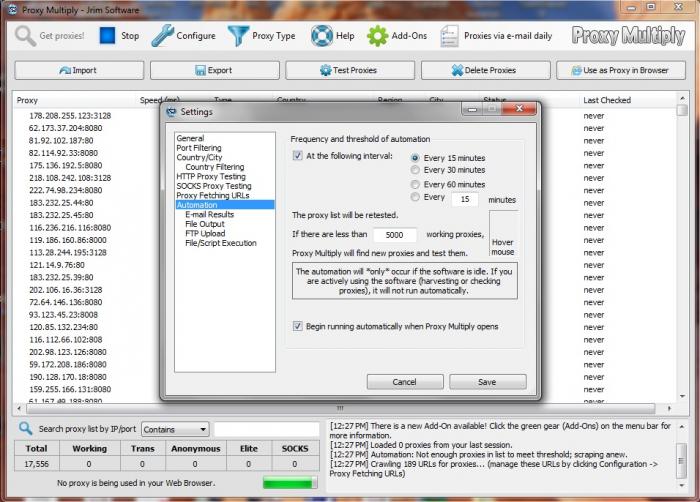Image resolution: width=700 pixels, height=502 pixels.
Task: Choose the Every 60 minutes option
Action: [415, 184]
